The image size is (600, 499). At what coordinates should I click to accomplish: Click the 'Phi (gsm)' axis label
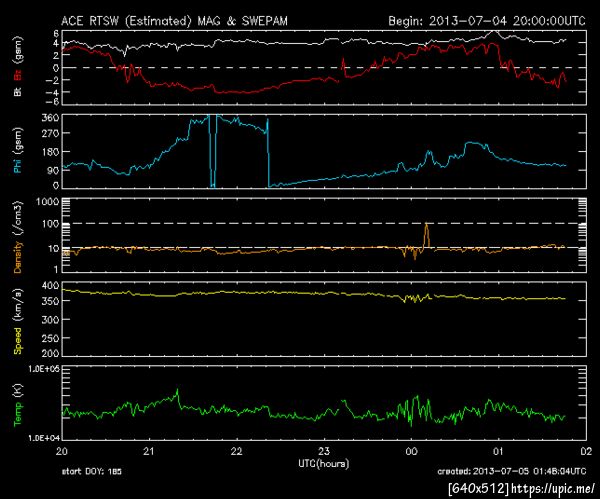tap(18, 150)
